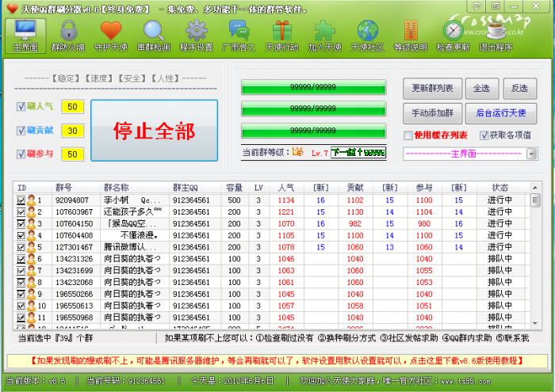Click the third green 99999/99999 progress bar
555x392 pixels.
point(313,131)
